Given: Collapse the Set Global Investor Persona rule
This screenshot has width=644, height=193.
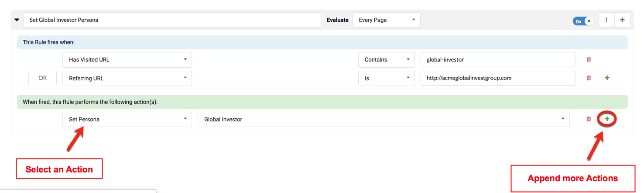Looking at the screenshot, I should click(17, 20).
